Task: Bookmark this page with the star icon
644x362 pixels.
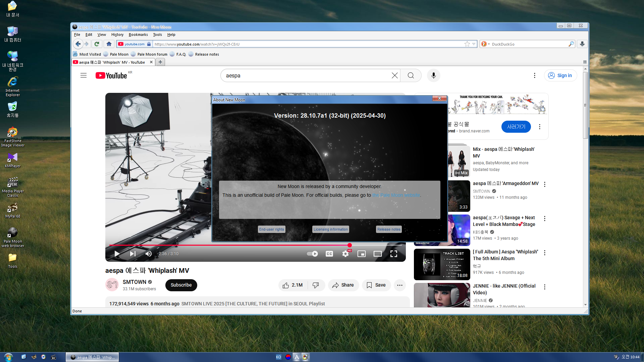Action: (467, 44)
